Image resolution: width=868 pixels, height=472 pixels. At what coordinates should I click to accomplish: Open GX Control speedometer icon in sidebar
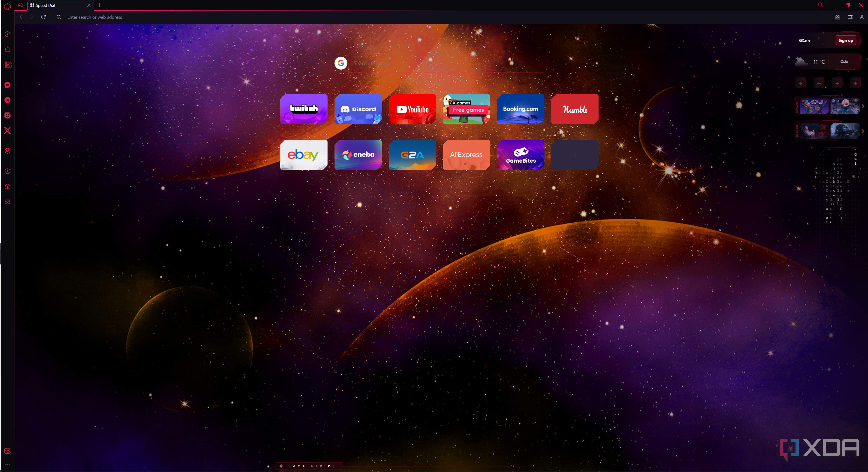point(7,34)
